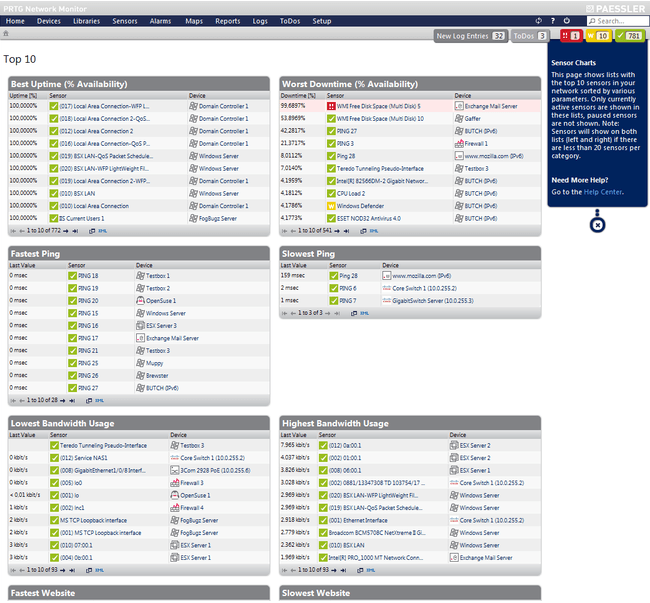Screen dimensions: 650x603
Task: Open sensor Ping 28 in Slowest Ping
Action: coord(348,276)
